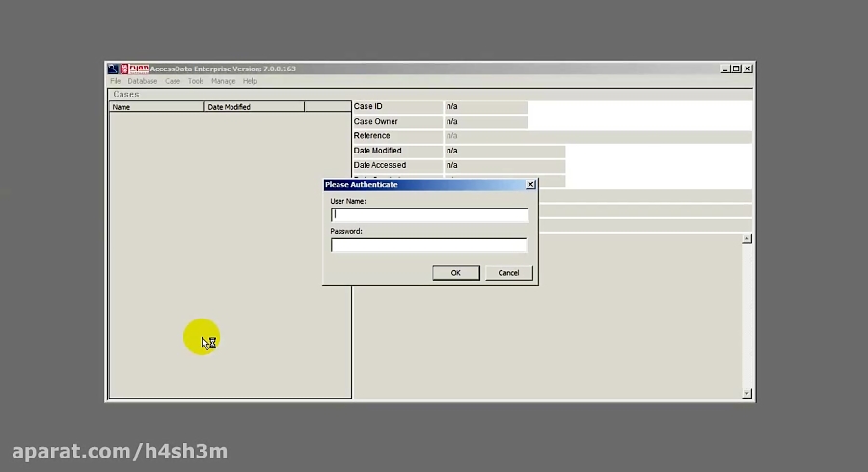Click inside the Password field
The image size is (868, 472).
click(429, 245)
